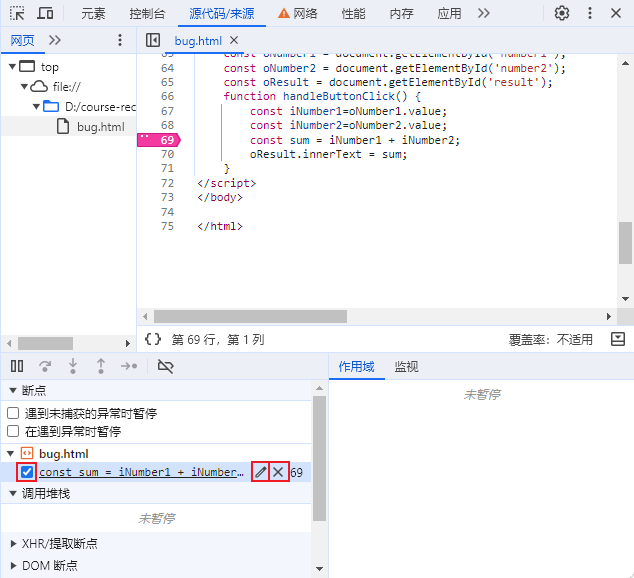This screenshot has height=578, width=634.
Task: Toggle the navigator sidebar icon
Action: (153, 40)
